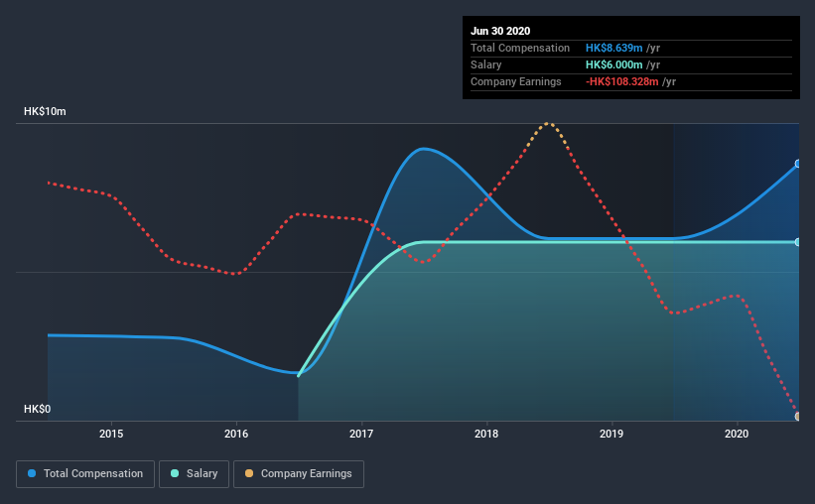Click the -HK$108.328m earnings value

click(x=622, y=81)
